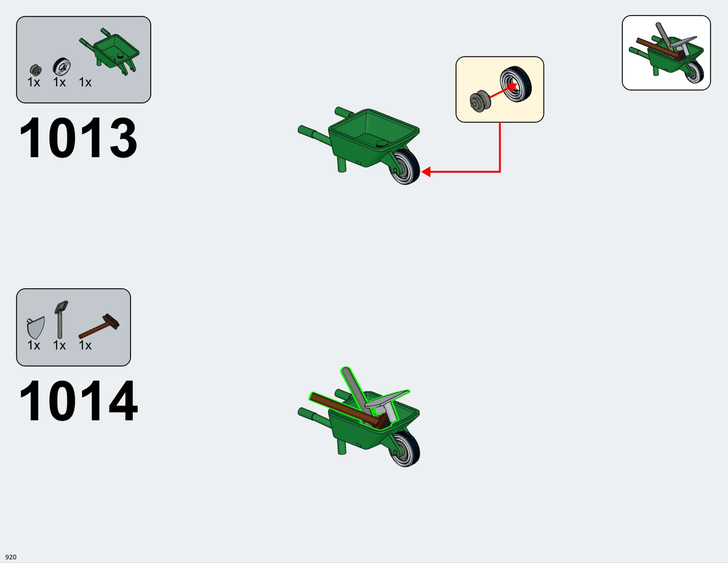Click the brown hammer part in step 1014 box
Screen dimensions: 728x563
click(x=99, y=326)
